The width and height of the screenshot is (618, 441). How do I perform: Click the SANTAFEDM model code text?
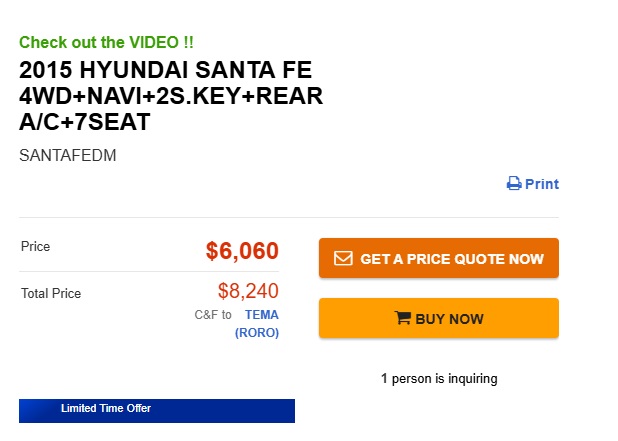point(68,156)
